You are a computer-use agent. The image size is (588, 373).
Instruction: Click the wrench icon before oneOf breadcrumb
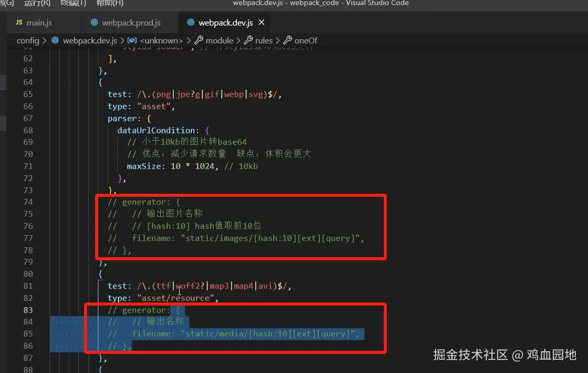[288, 40]
